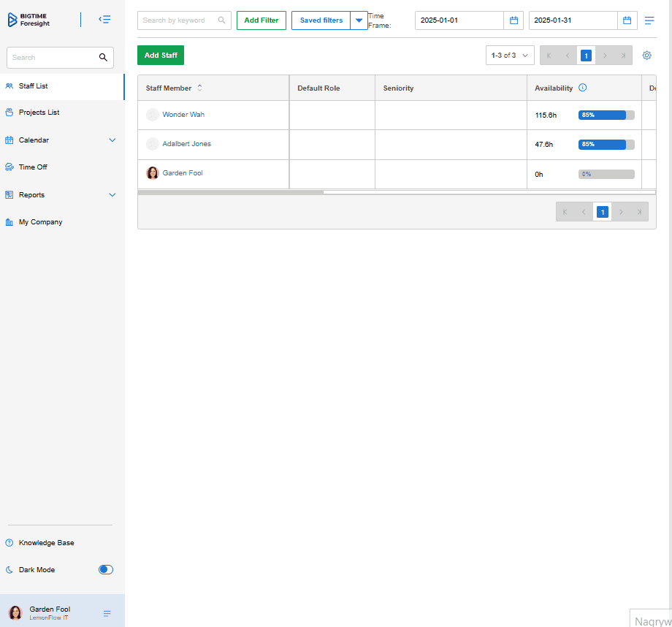This screenshot has height=627, width=672.
Task: Sort by Staff Member column arrows
Action: tap(199, 88)
